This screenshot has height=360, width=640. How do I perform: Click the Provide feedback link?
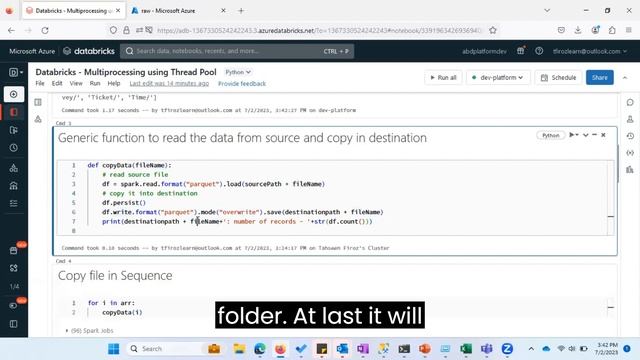point(242,84)
